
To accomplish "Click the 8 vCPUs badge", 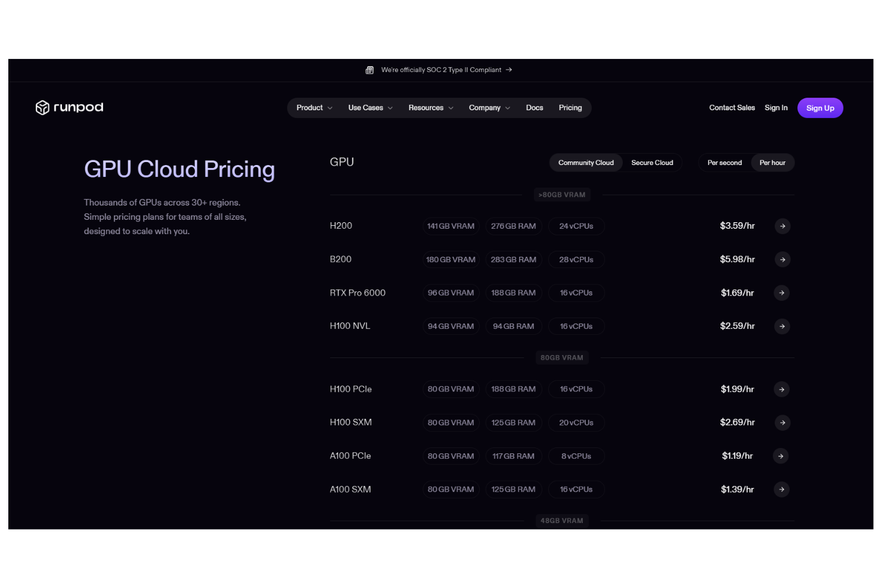I will pyautogui.click(x=576, y=456).
